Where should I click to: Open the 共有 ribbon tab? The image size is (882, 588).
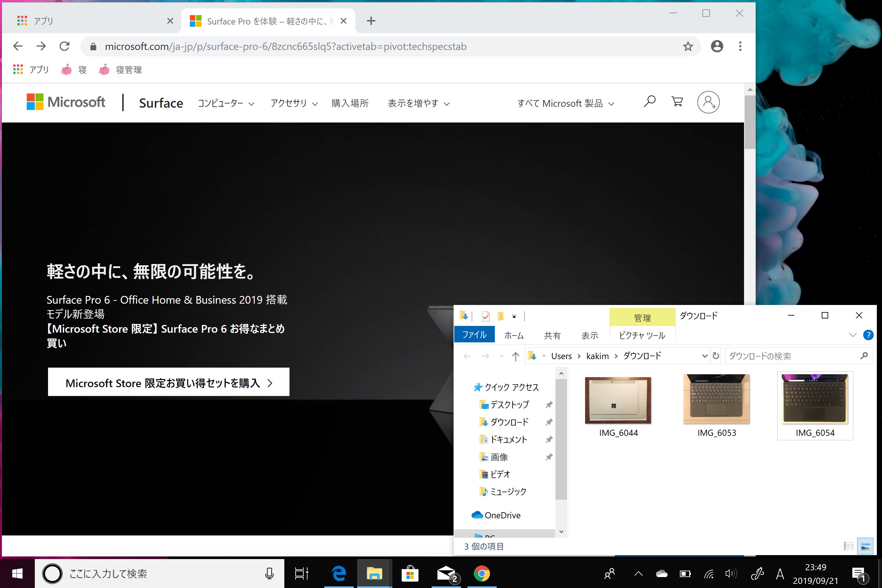point(552,335)
